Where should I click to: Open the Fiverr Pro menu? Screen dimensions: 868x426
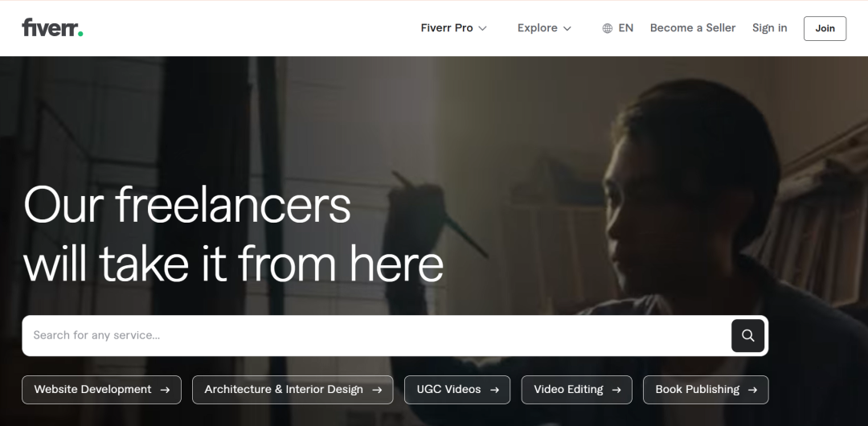click(x=453, y=27)
